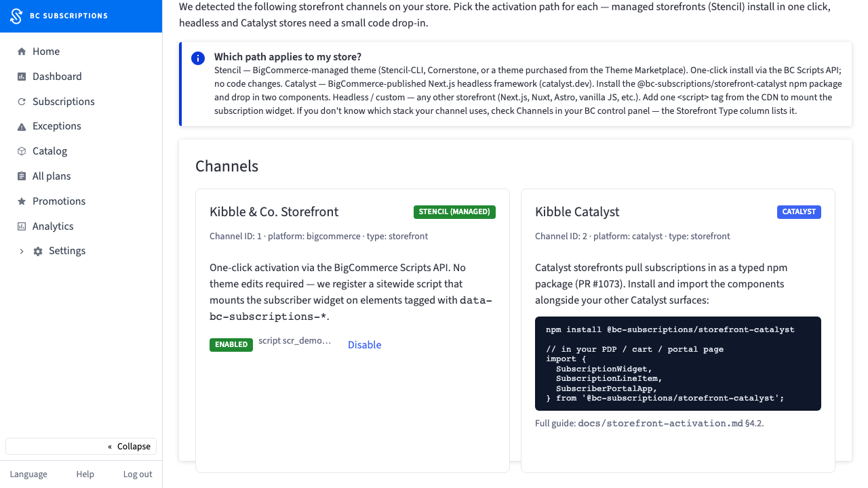Screen dimensions: 868x488
Task: Open the Language selector
Action: 28,474
